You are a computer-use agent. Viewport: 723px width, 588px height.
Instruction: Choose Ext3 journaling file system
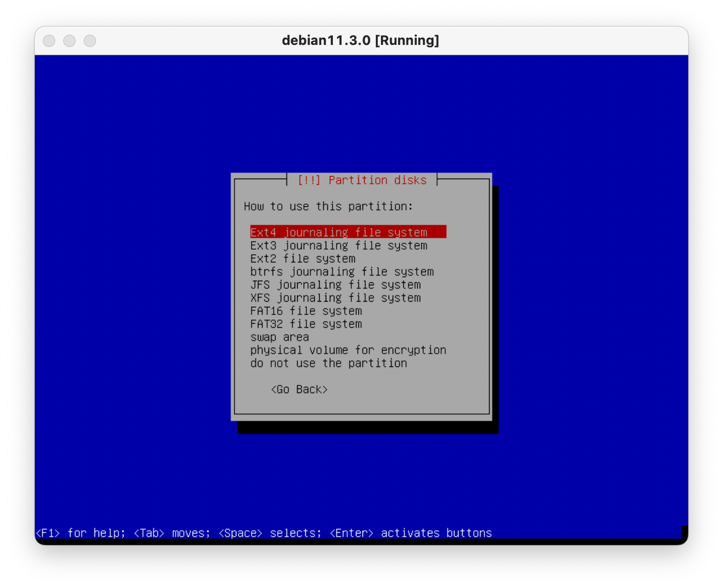point(339,246)
